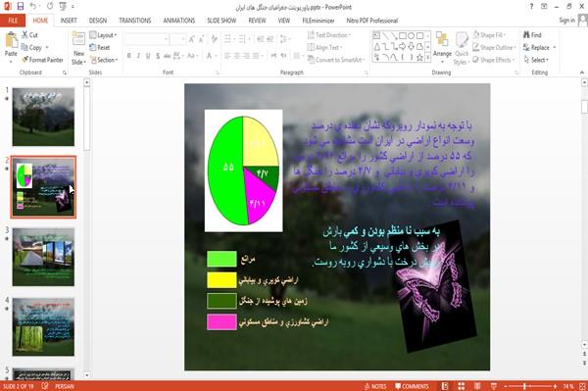Toggle Bold formatting

129,56
